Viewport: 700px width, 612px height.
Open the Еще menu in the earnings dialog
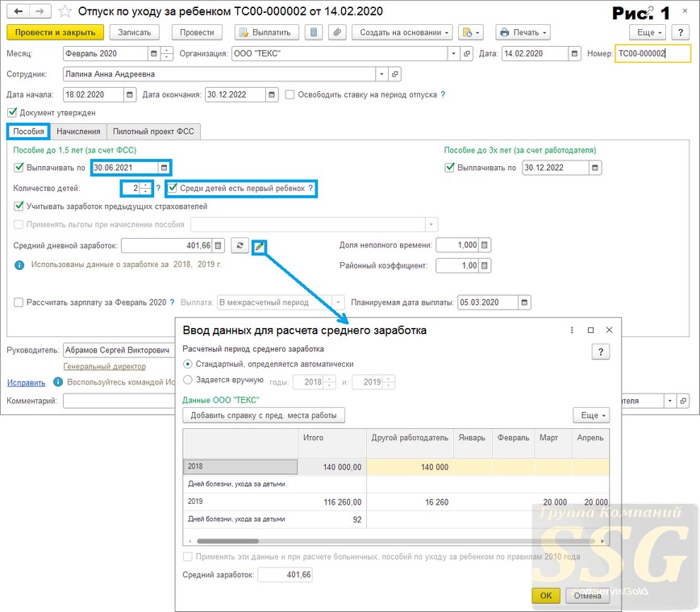tap(591, 415)
